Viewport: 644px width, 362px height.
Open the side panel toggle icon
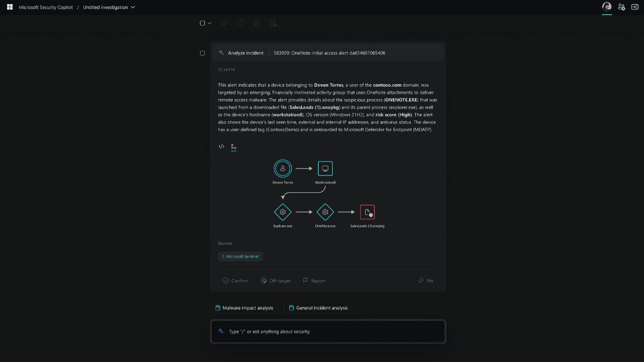point(635,7)
